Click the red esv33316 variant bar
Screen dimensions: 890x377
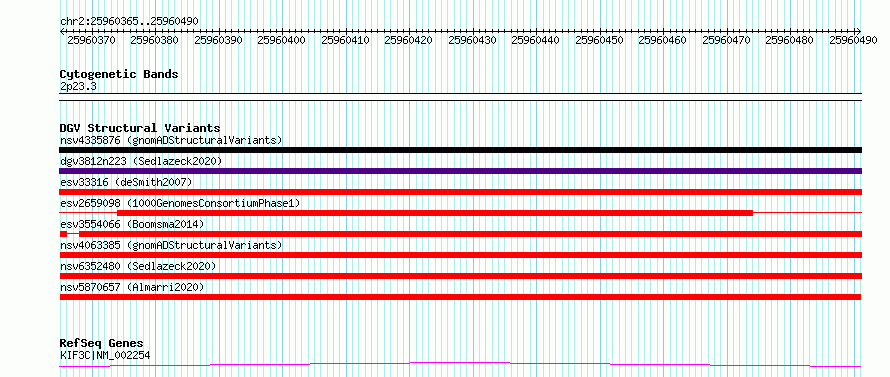click(460, 192)
